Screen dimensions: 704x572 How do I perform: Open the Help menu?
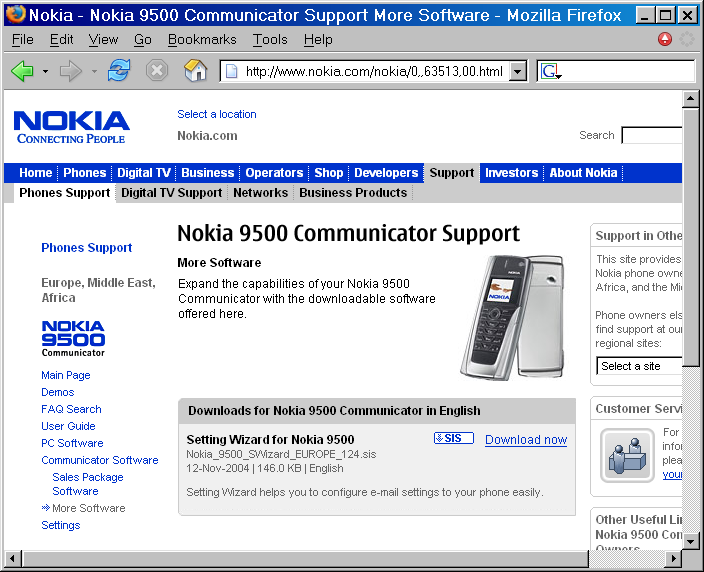[318, 40]
